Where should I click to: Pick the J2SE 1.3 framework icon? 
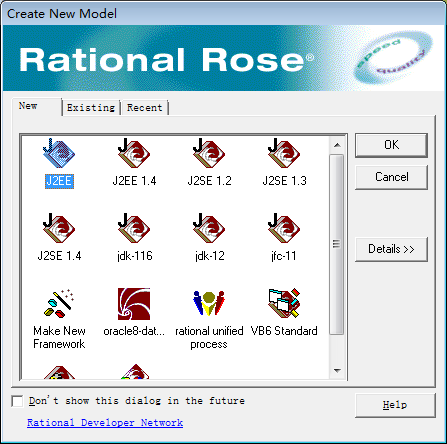(x=284, y=153)
